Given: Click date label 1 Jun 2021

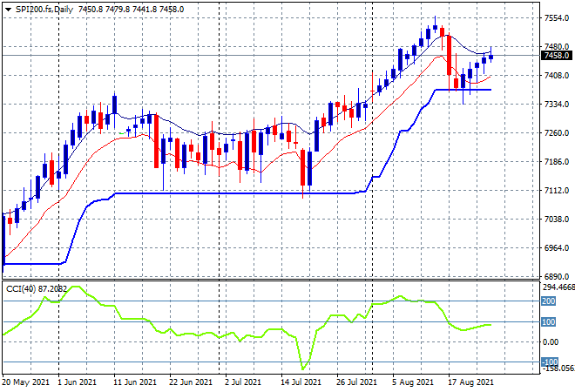Looking at the screenshot, I should [77, 382].
